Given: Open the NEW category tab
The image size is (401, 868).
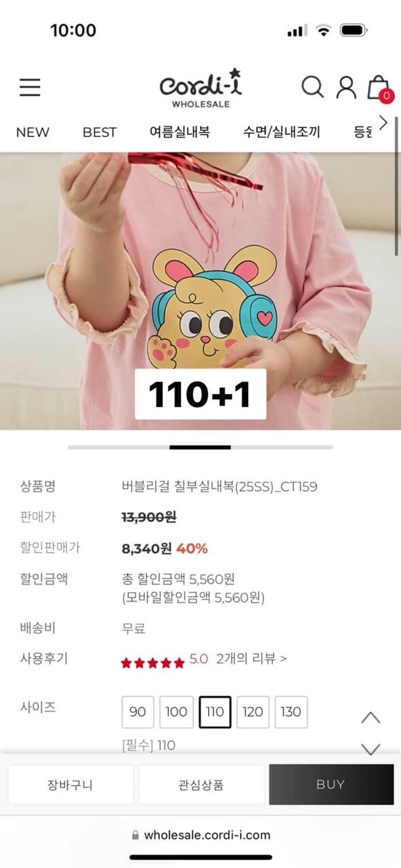Looking at the screenshot, I should [x=33, y=132].
